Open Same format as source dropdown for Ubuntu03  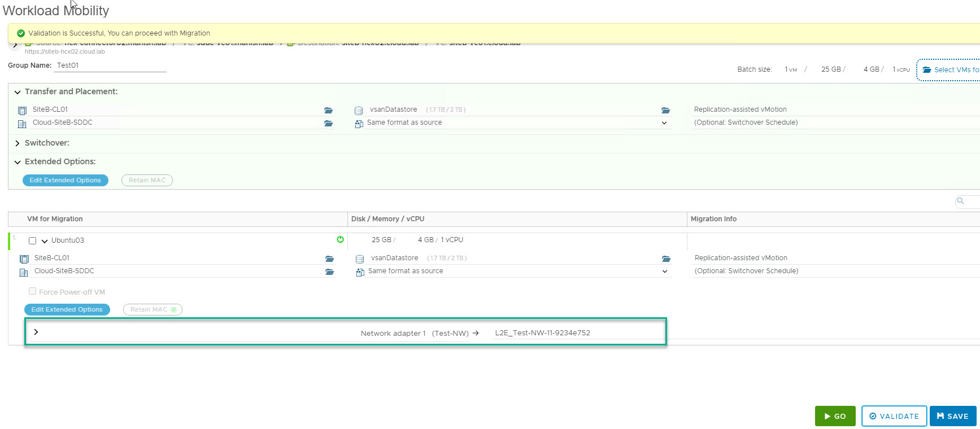pos(664,272)
